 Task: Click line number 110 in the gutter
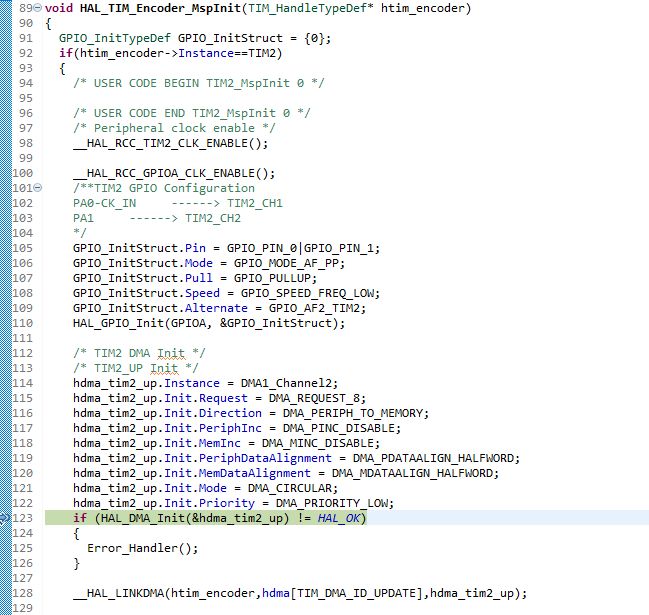(x=22, y=323)
